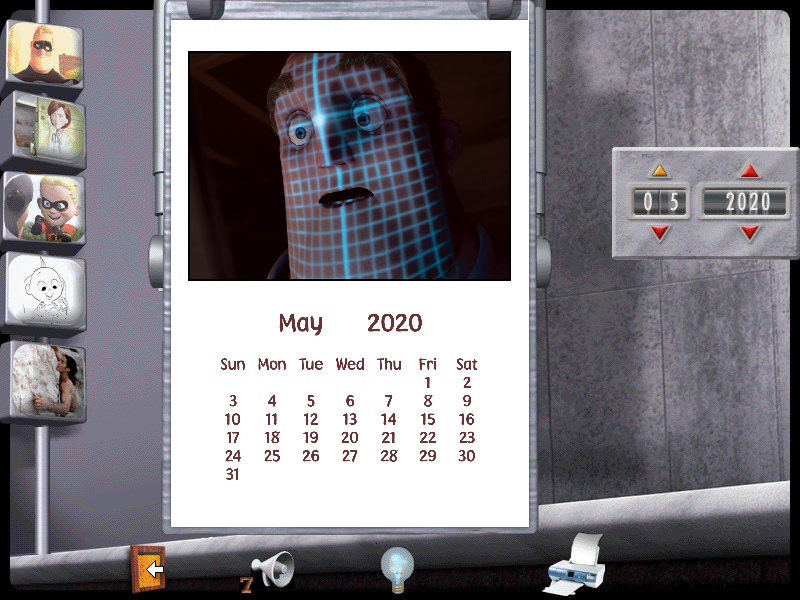Viewport: 800px width, 600px height.
Task: Click the Sun column header
Action: tap(233, 364)
